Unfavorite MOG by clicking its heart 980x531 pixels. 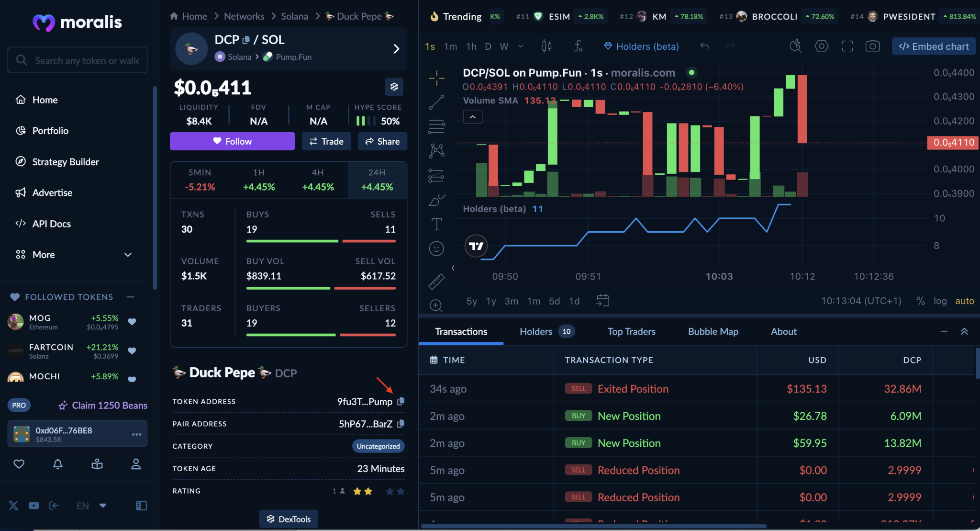[x=133, y=322]
